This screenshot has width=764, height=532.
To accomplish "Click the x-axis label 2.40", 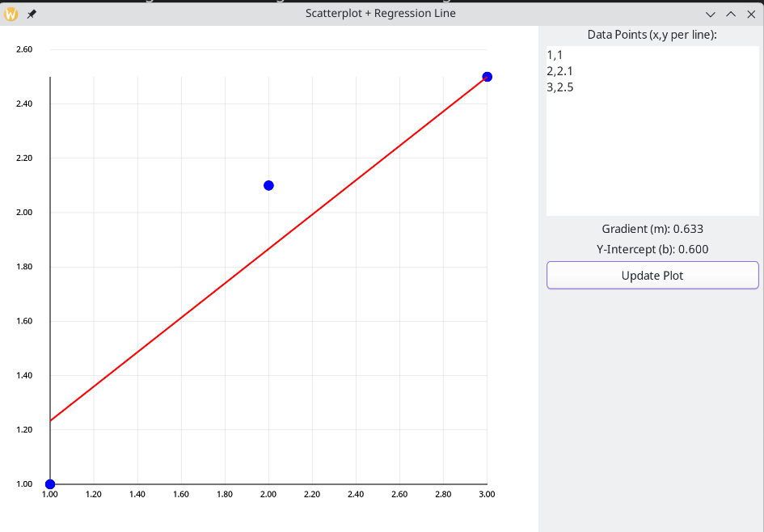I will 356,495.
